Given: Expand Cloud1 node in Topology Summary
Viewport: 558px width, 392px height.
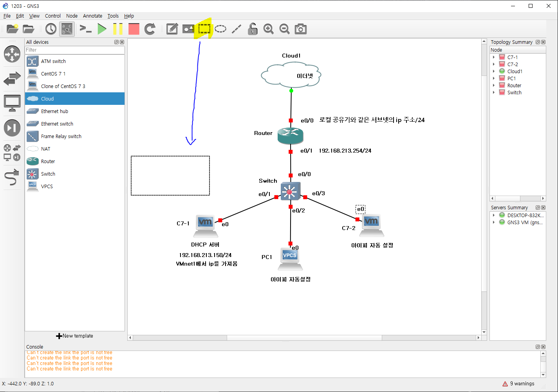Looking at the screenshot, I should click(x=494, y=71).
